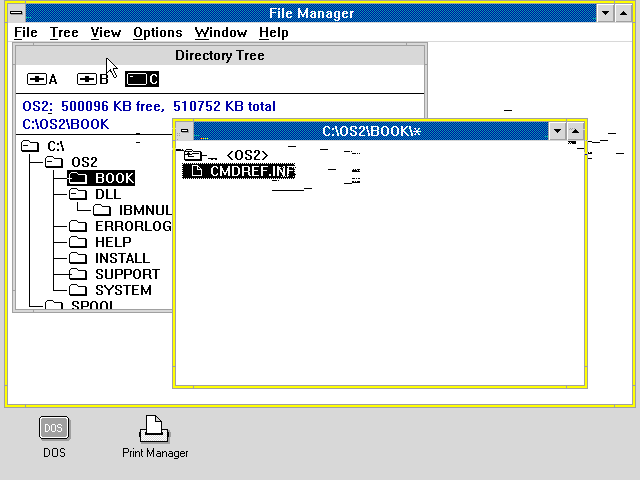Maximize the C:\OS2\BOOK\* window
The image size is (640, 480).
click(x=575, y=131)
